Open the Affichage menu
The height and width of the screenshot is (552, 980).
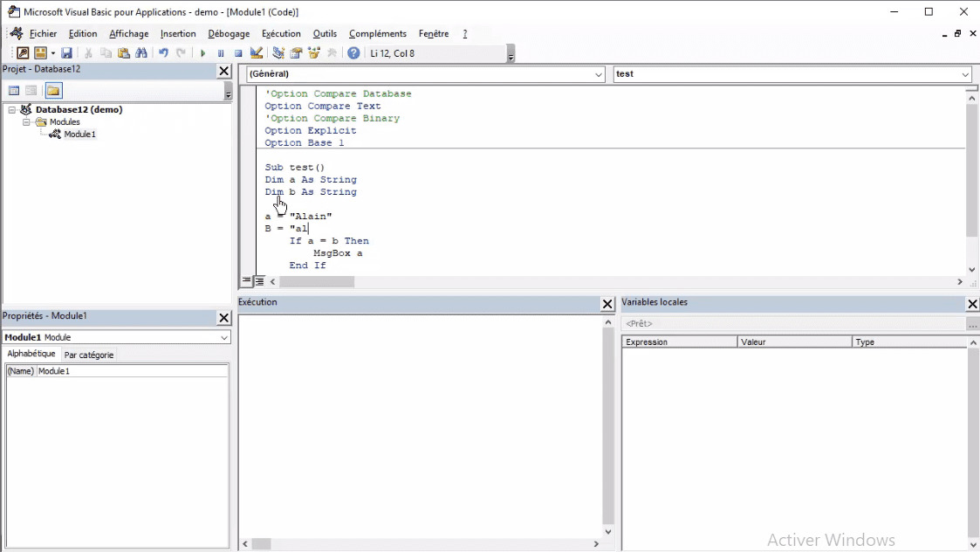[129, 34]
